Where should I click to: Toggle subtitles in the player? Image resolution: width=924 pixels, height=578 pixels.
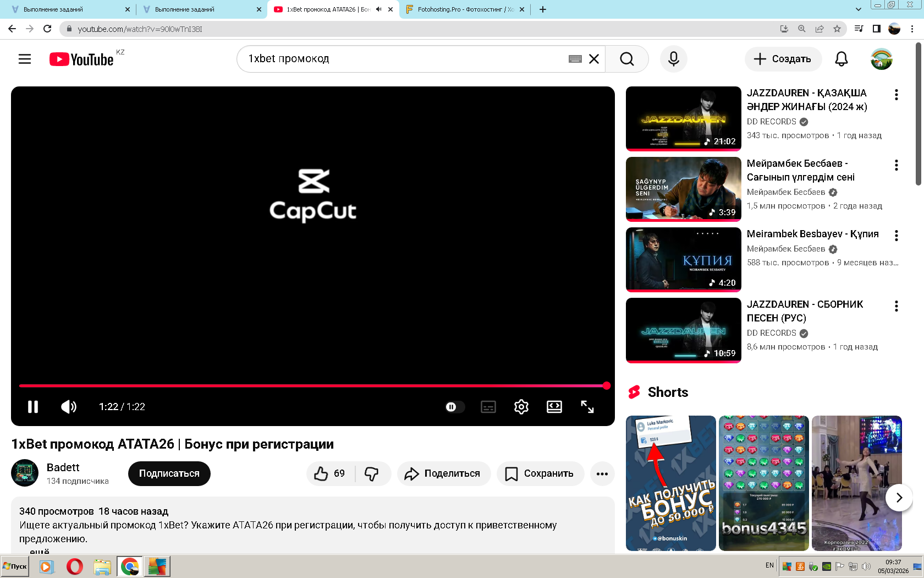pos(488,407)
